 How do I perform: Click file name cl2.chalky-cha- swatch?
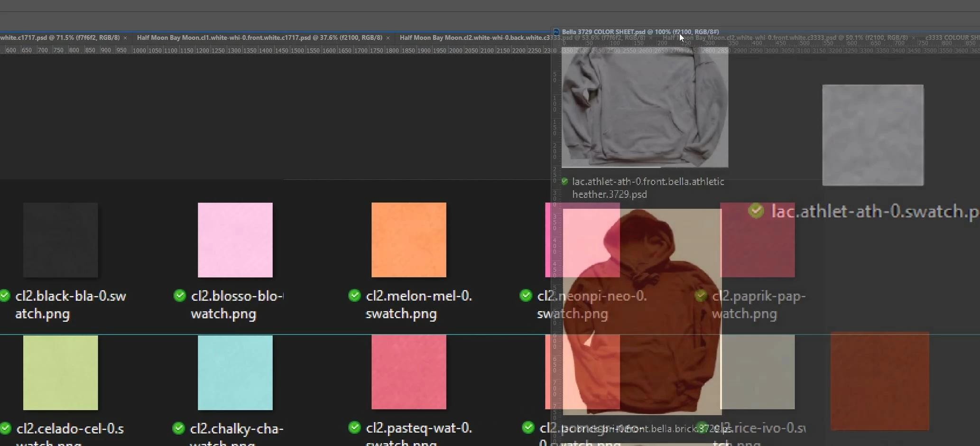236,434
